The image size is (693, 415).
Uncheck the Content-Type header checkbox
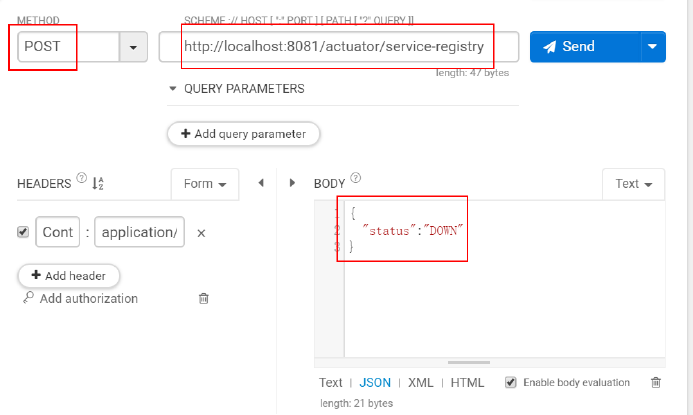point(23,232)
